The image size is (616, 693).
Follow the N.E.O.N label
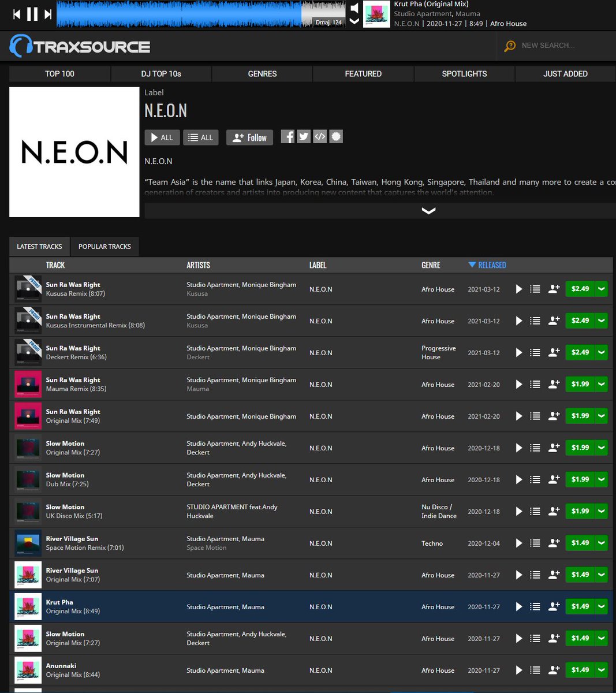(x=249, y=137)
